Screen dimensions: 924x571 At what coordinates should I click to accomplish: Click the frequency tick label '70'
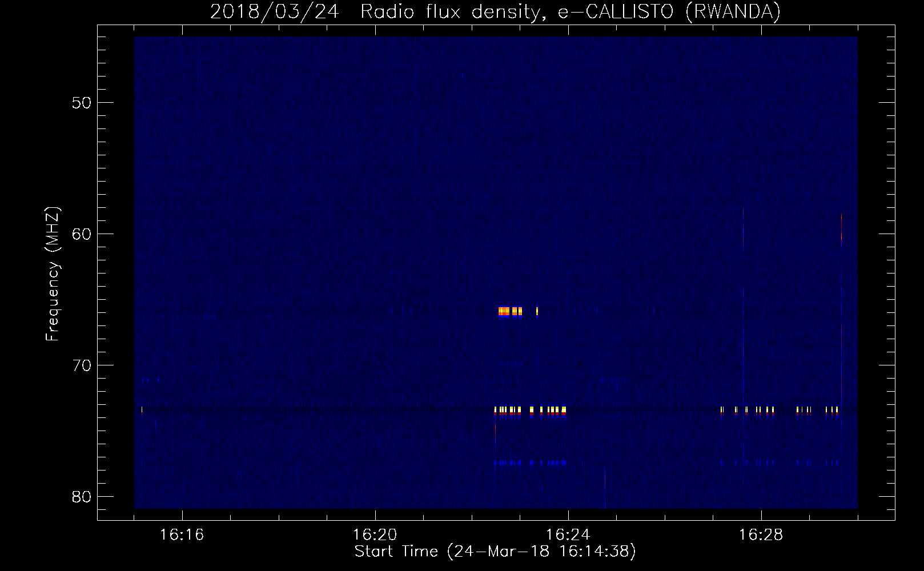click(81, 365)
